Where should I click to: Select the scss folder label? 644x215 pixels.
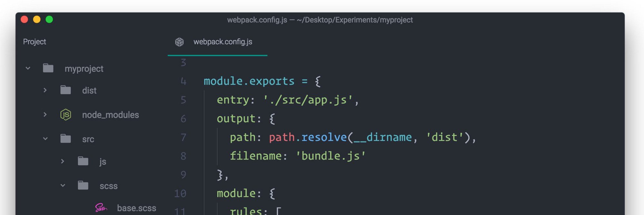pyautogui.click(x=109, y=186)
